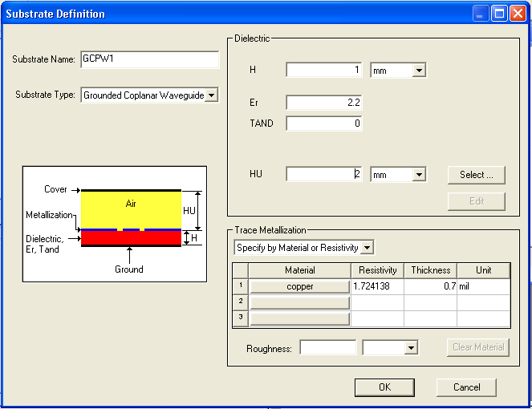Click the dielectric H value field
The width and height of the screenshot is (532, 409).
[323, 71]
